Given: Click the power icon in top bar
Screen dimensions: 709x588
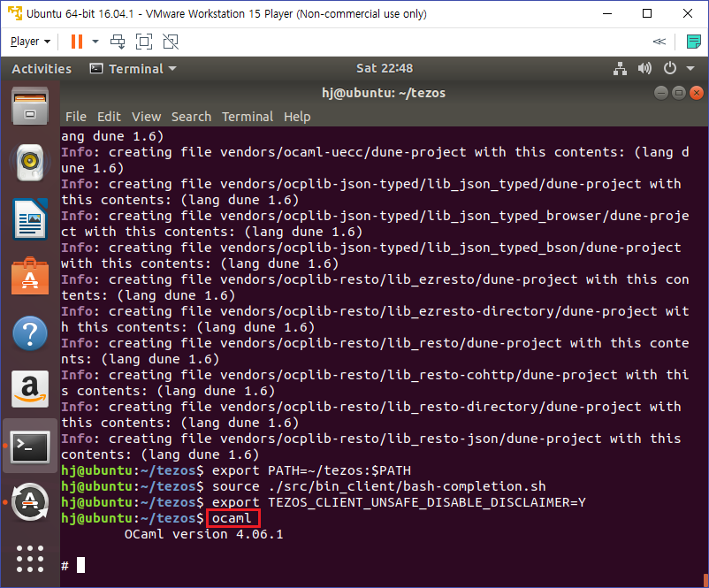Looking at the screenshot, I should (670, 69).
